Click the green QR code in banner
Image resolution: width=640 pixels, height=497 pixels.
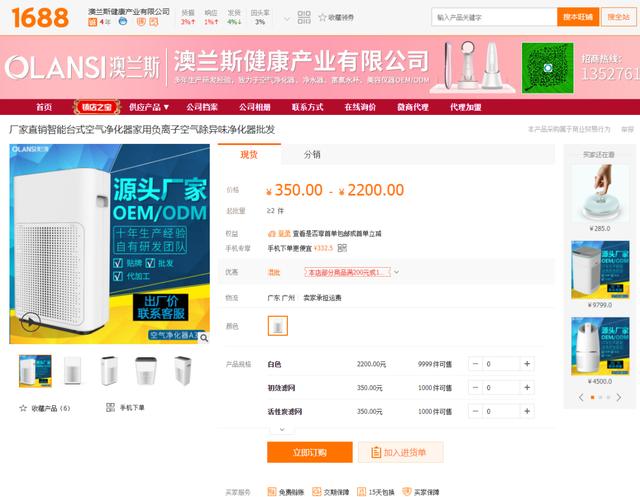click(x=547, y=68)
